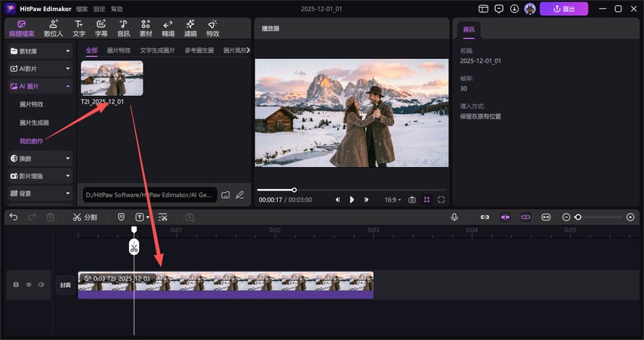The image size is (644, 340).
Task: Switch to the 圖片特效 tab
Action: pos(119,51)
